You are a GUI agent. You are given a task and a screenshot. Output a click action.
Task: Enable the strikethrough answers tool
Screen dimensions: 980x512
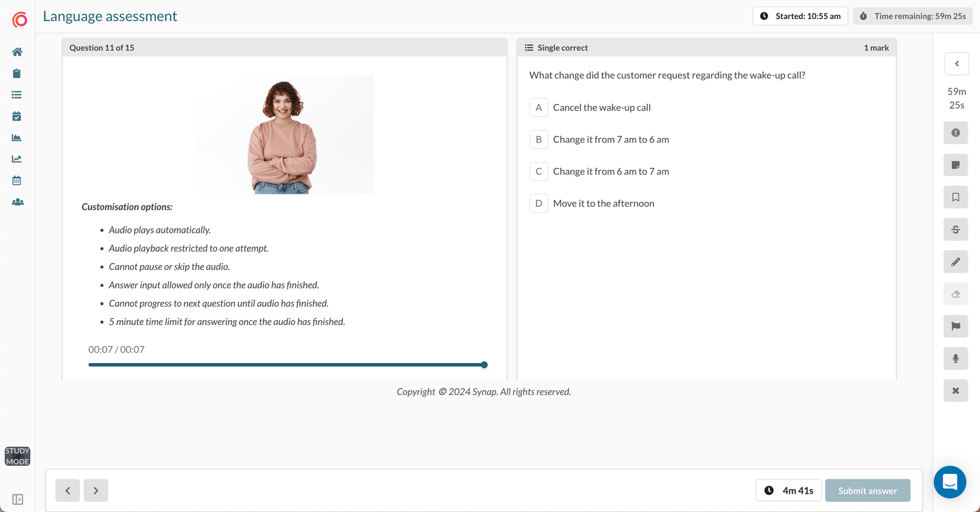click(955, 229)
